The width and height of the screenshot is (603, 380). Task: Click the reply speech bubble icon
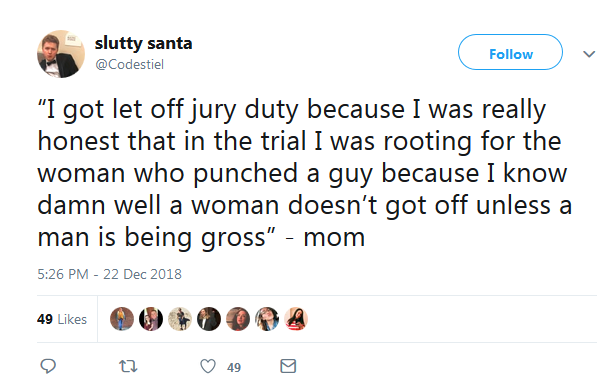click(x=48, y=366)
